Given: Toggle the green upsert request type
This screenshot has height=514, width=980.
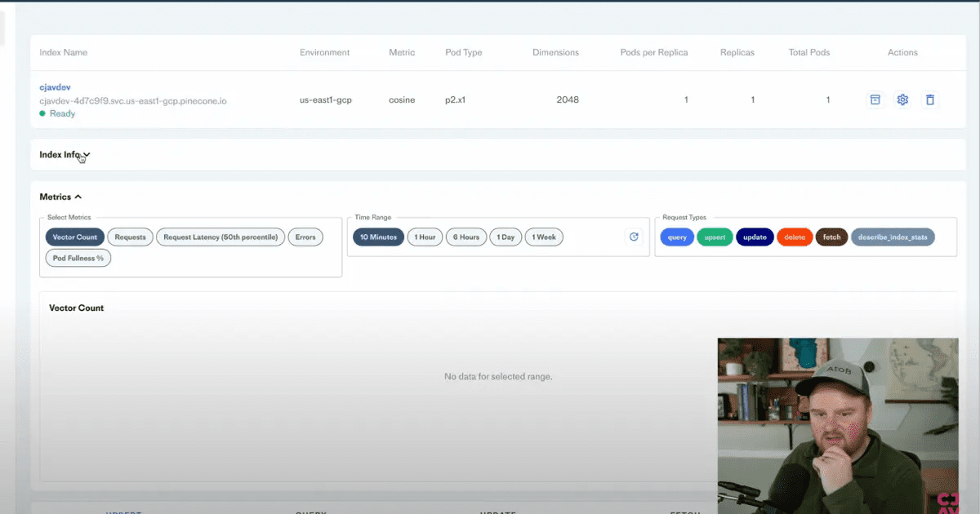Looking at the screenshot, I should tap(715, 237).
